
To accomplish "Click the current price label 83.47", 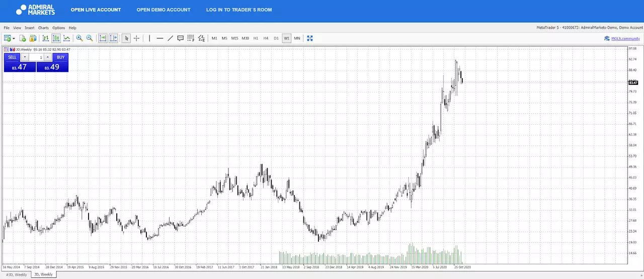I will click(633, 82).
